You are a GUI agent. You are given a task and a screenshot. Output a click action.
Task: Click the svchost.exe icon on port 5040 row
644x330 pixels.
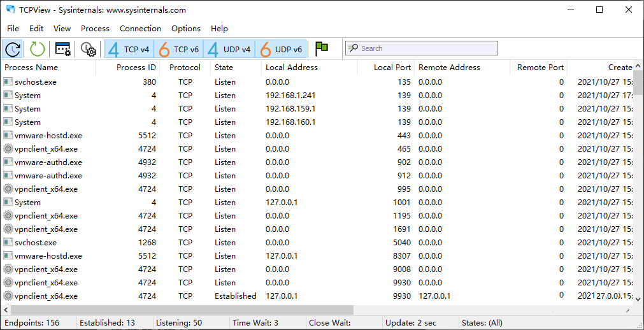click(8, 243)
